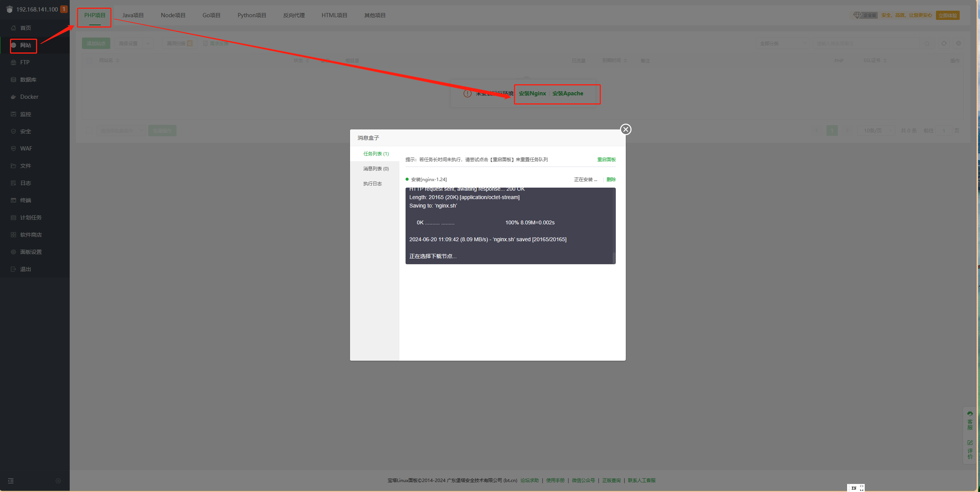This screenshot has height=492, width=980.
Task: Switch to the Node项目 tab
Action: coord(173,15)
